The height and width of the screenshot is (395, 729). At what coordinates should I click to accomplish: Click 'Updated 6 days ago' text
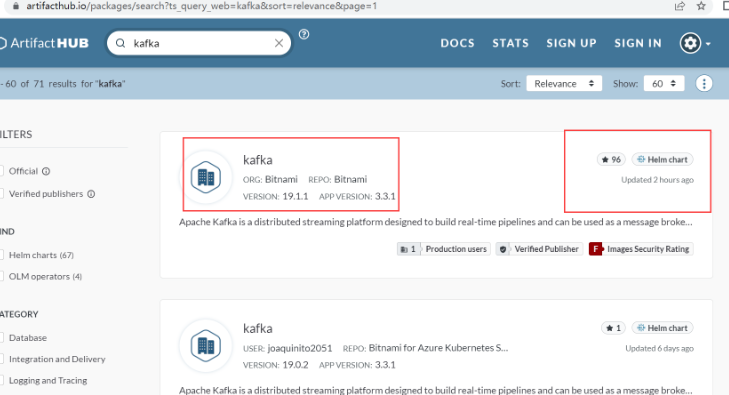(659, 349)
